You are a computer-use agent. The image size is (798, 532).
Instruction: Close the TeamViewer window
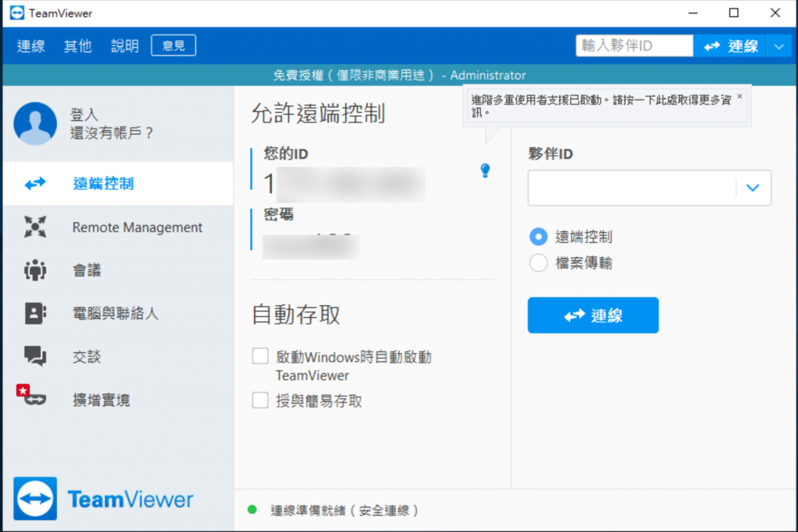point(775,12)
